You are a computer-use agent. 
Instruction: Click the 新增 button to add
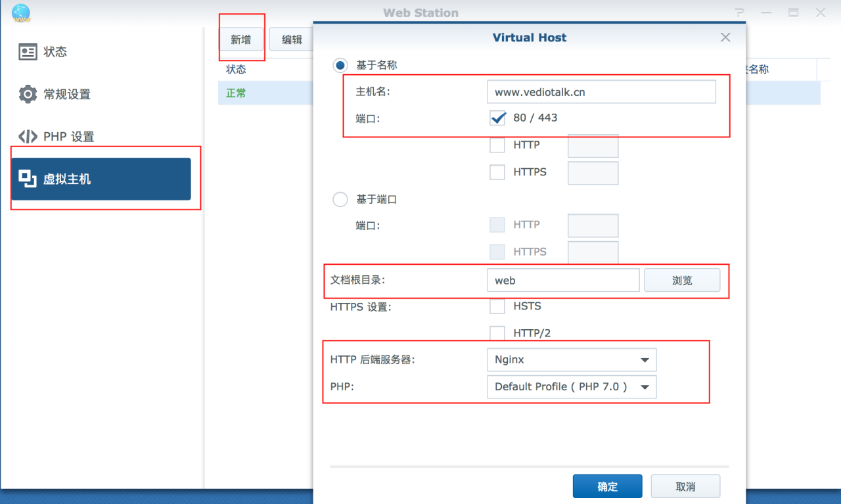[x=241, y=39]
